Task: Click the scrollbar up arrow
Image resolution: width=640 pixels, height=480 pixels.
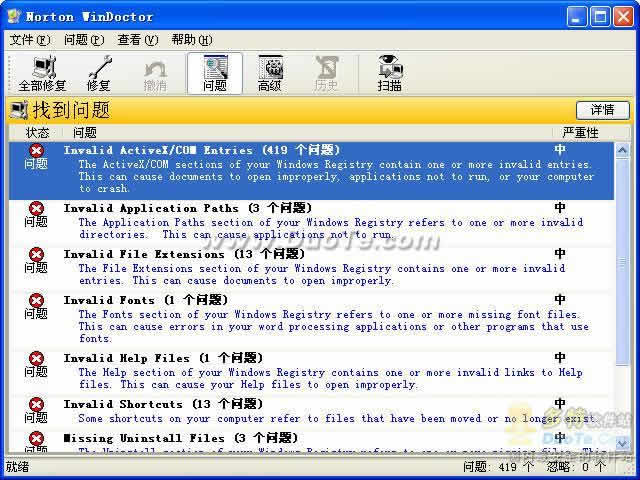Action: coord(622,151)
